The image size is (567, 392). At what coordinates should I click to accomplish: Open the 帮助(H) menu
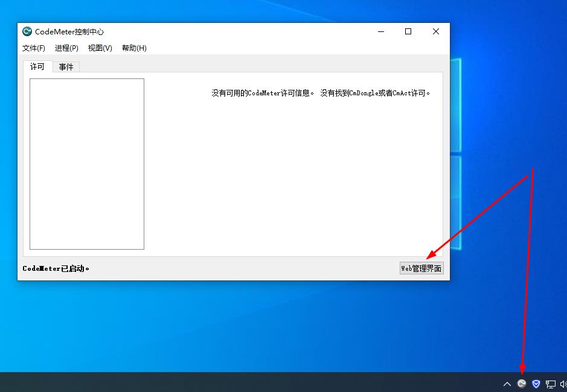coord(134,48)
